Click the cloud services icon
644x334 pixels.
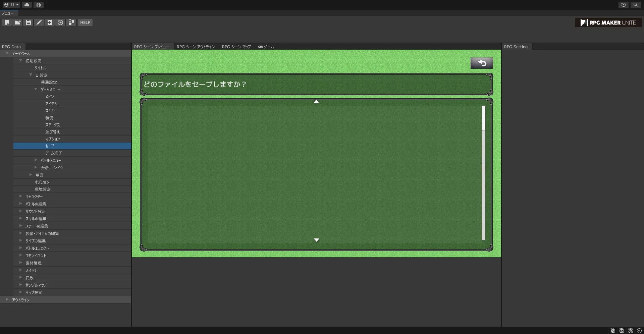tap(27, 5)
